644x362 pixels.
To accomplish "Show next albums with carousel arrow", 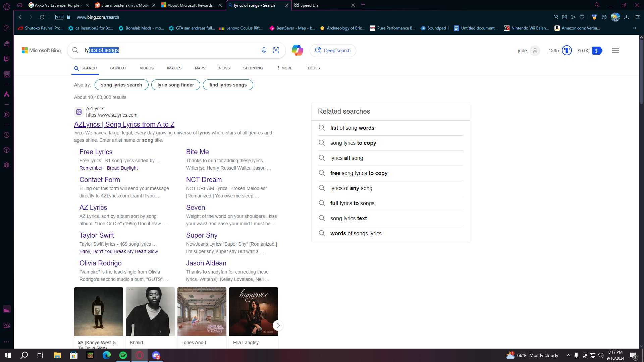I will [278, 325].
